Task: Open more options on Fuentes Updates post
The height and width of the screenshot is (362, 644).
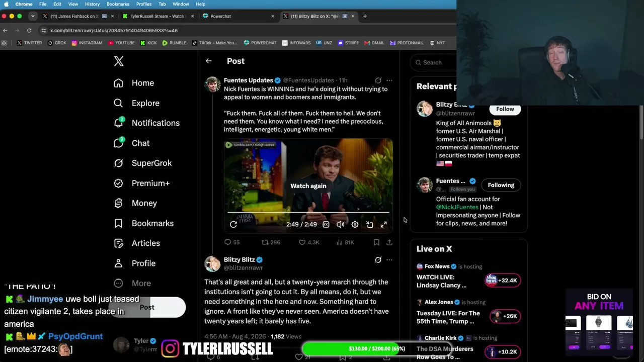Action: point(389,80)
